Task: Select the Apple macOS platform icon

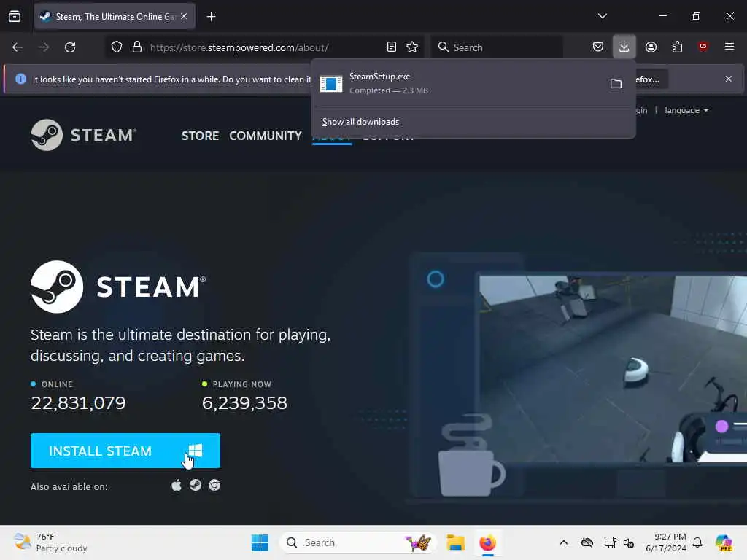Action: pyautogui.click(x=177, y=485)
